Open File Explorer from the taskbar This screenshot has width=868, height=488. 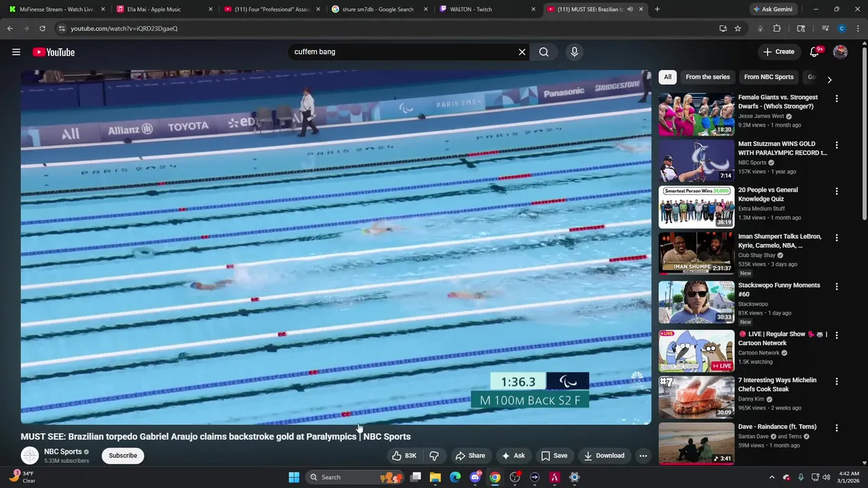[x=435, y=477]
